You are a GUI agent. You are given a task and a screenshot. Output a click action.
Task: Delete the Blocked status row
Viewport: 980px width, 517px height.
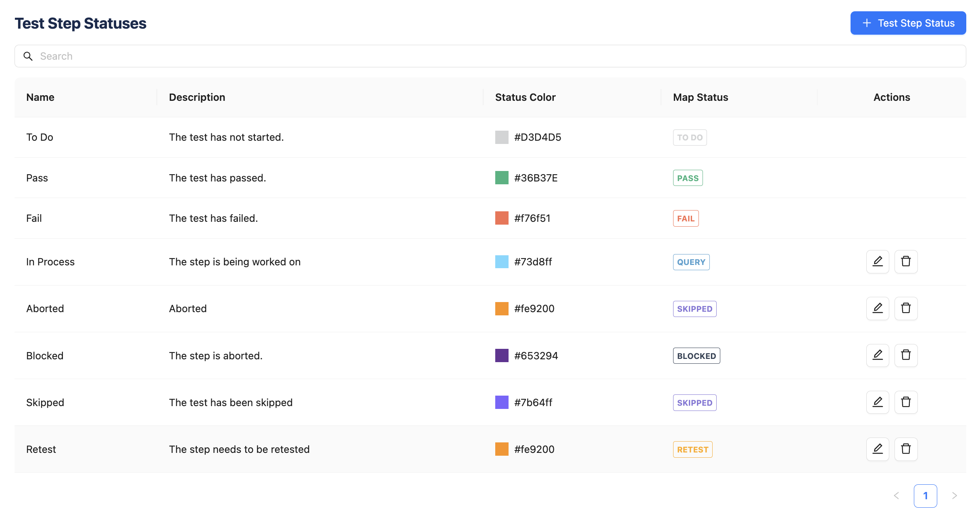(906, 355)
